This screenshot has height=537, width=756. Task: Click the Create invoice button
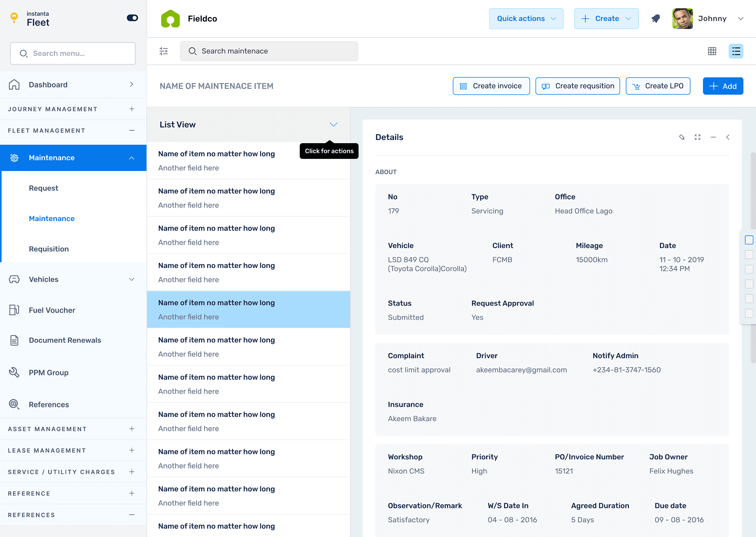tap(491, 86)
